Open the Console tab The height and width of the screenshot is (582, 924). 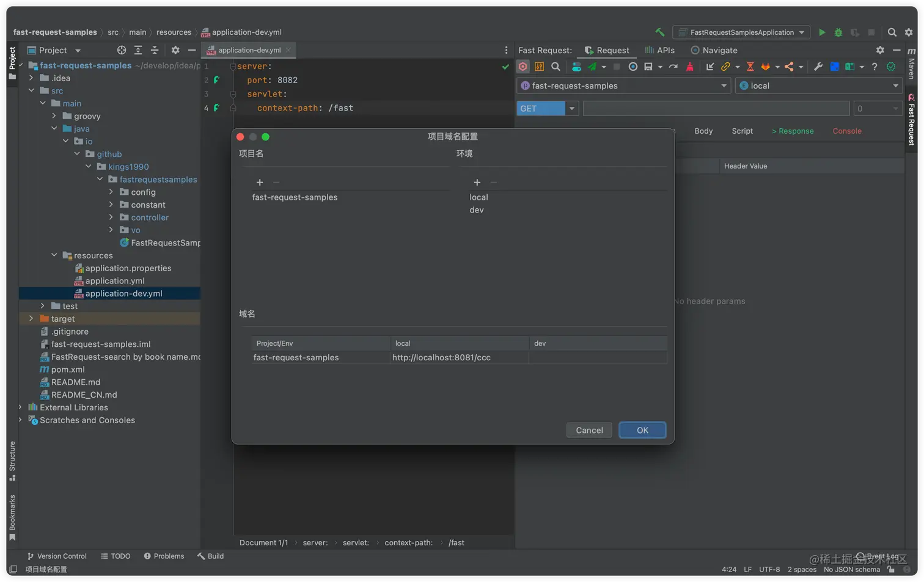point(847,131)
